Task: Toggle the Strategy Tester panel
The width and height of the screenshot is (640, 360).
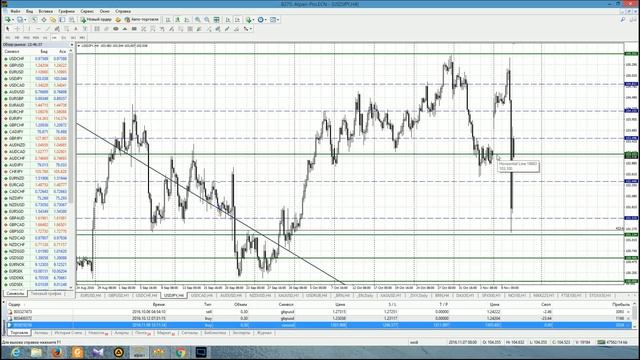Action: 71,20
